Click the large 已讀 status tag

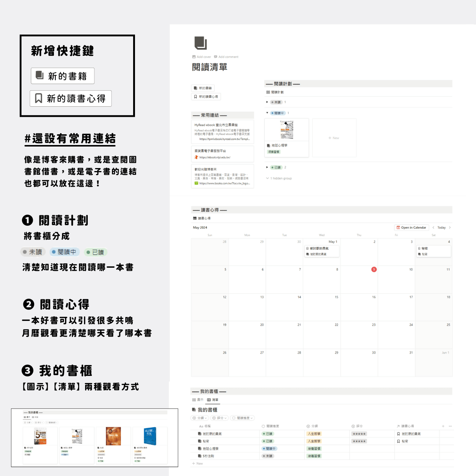(x=95, y=252)
